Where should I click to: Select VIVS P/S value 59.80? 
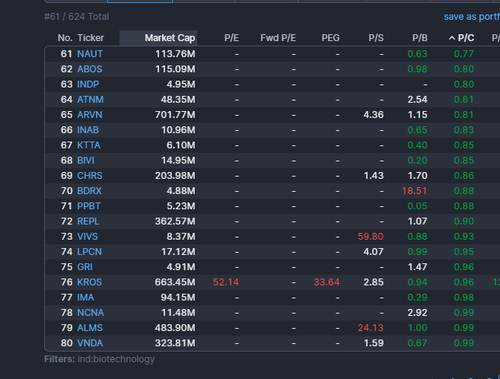(370, 236)
